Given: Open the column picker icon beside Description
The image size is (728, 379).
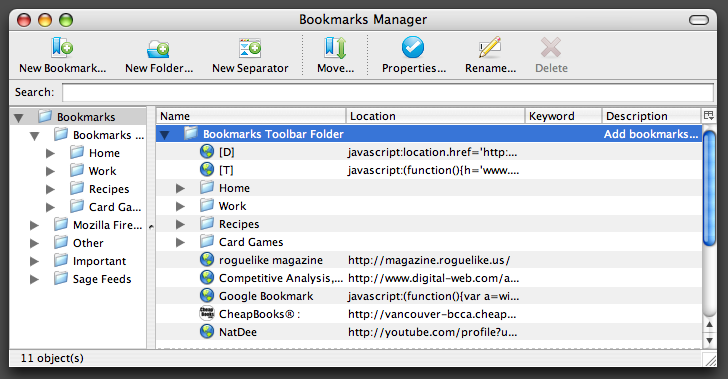Looking at the screenshot, I should point(708,115).
